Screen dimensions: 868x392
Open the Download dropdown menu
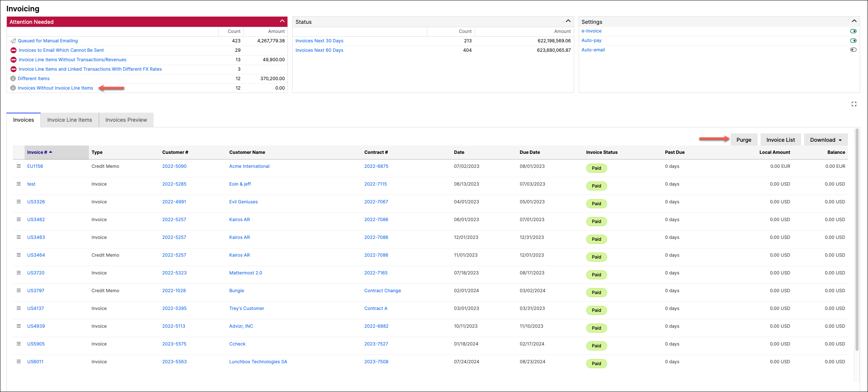pos(826,140)
